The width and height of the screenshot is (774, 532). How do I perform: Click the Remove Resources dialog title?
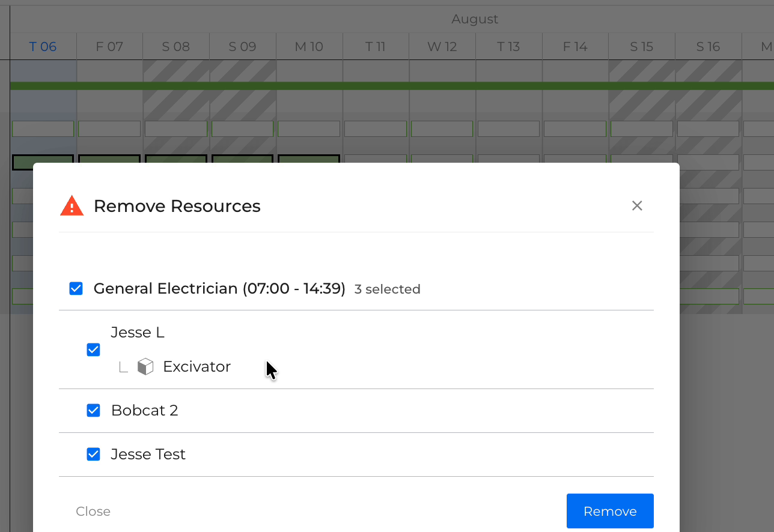point(177,206)
